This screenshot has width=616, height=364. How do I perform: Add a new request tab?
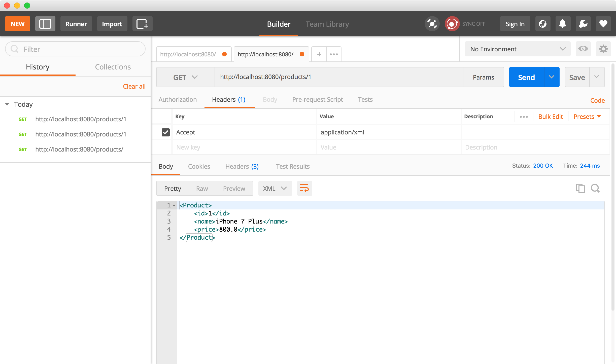pyautogui.click(x=319, y=54)
